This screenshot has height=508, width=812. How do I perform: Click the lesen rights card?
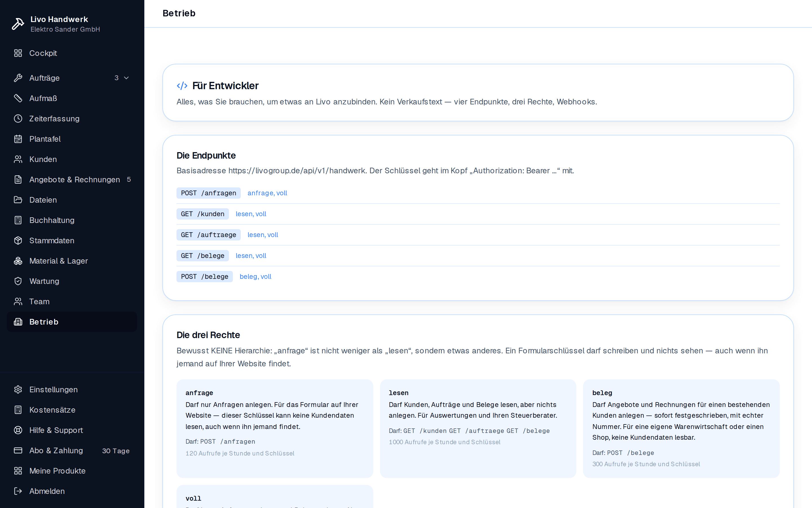[x=478, y=428]
